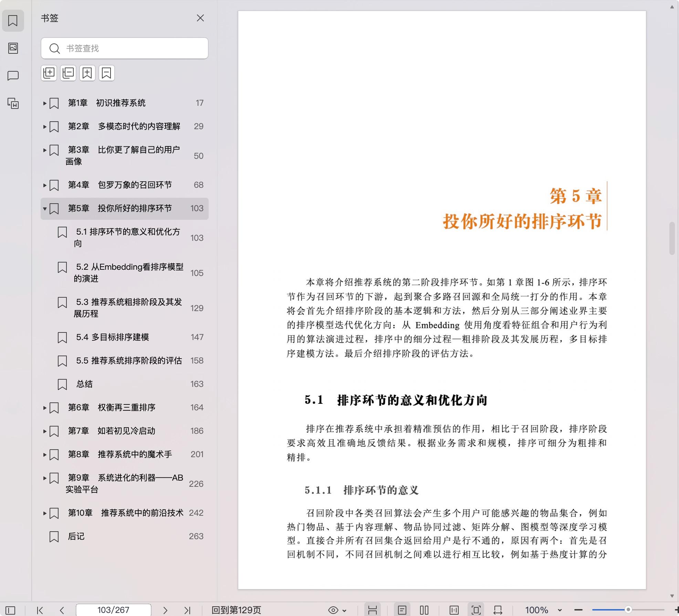Collapse 第5章 投你所好的排序环节

coord(44,208)
